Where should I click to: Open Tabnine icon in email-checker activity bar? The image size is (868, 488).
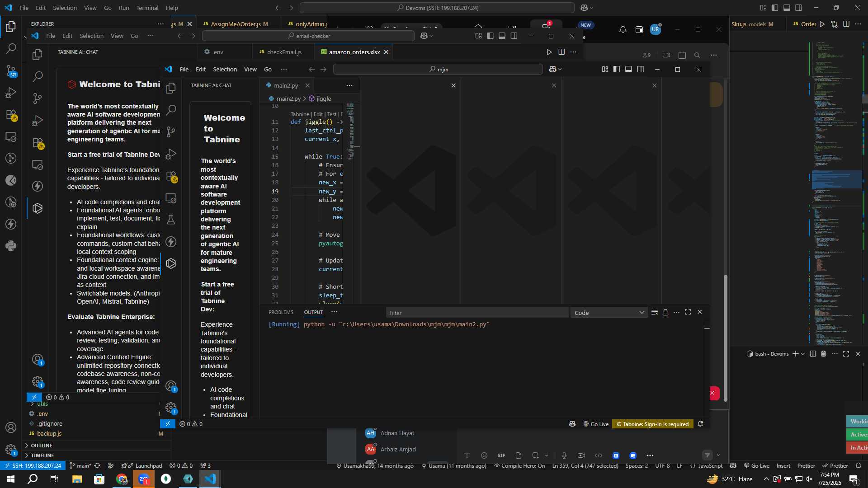click(x=38, y=208)
